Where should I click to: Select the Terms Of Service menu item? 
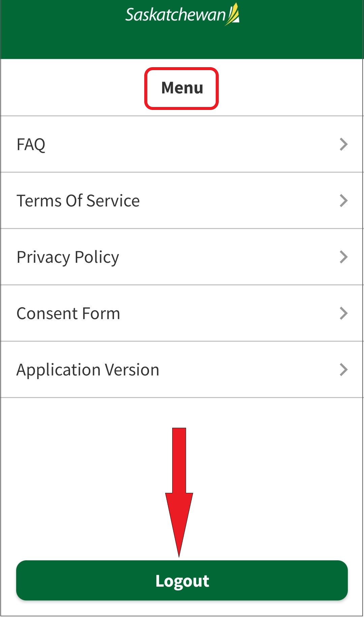coord(78,201)
